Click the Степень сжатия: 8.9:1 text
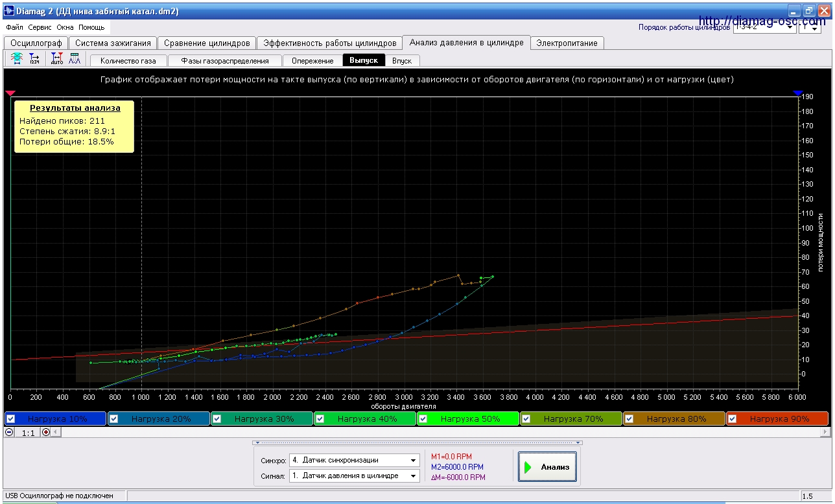Image resolution: width=835 pixels, height=504 pixels. (67, 131)
